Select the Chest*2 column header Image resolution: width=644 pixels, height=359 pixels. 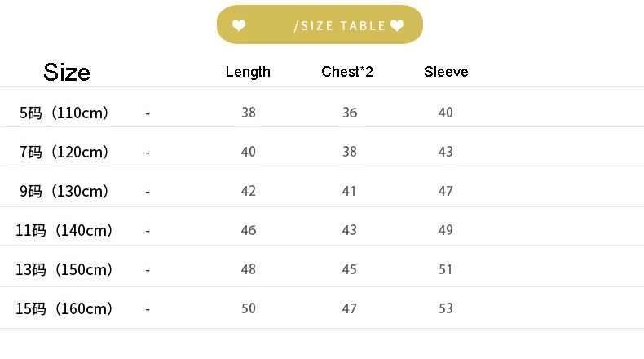click(x=347, y=72)
